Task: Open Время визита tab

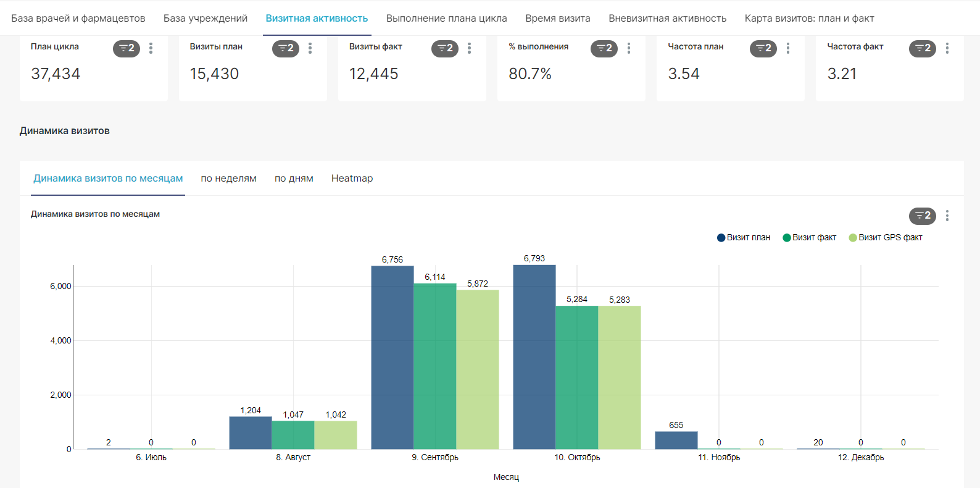Action: coord(558,19)
